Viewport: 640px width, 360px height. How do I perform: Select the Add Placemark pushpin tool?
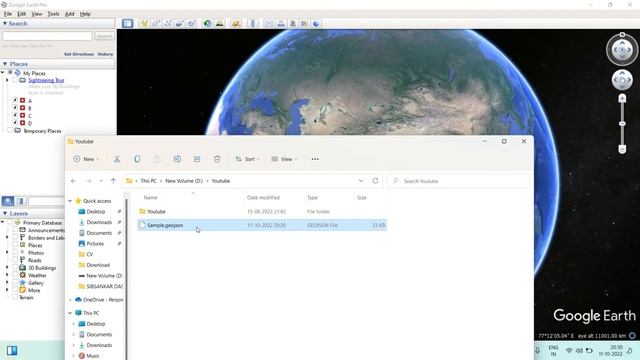click(144, 24)
